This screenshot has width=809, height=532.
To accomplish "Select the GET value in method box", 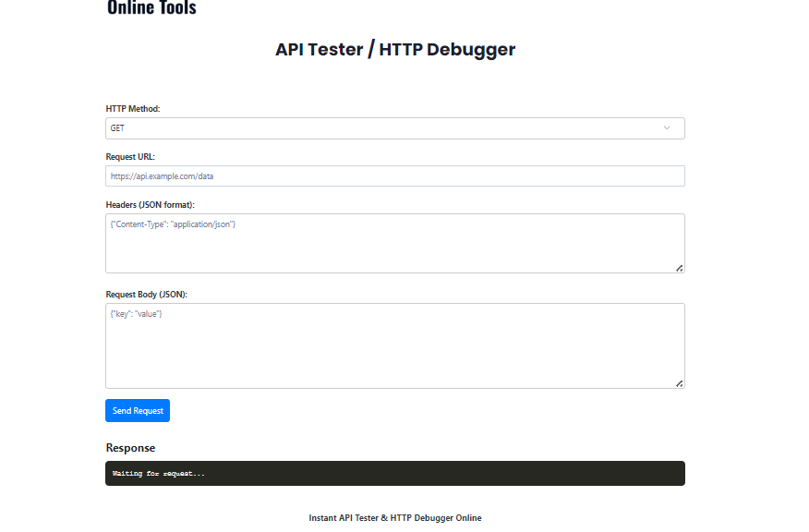I will (x=118, y=128).
